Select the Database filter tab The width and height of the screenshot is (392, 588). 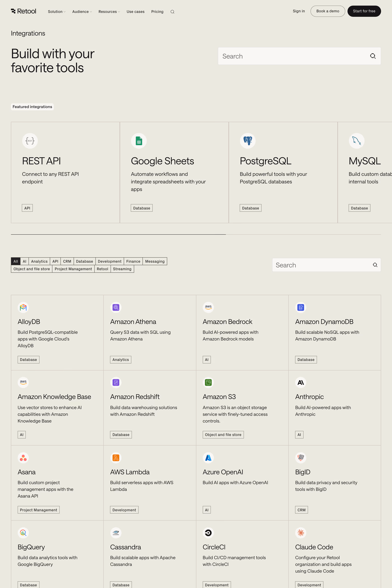coord(85,261)
